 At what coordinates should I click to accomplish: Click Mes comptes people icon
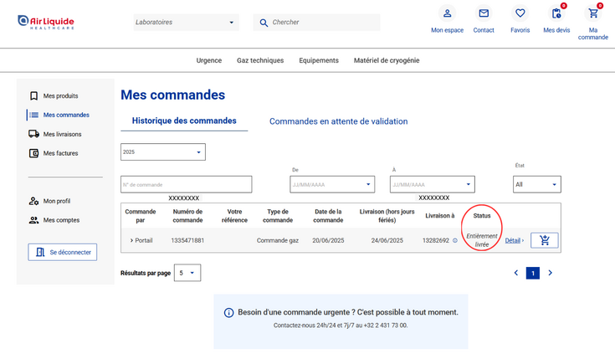(x=33, y=220)
